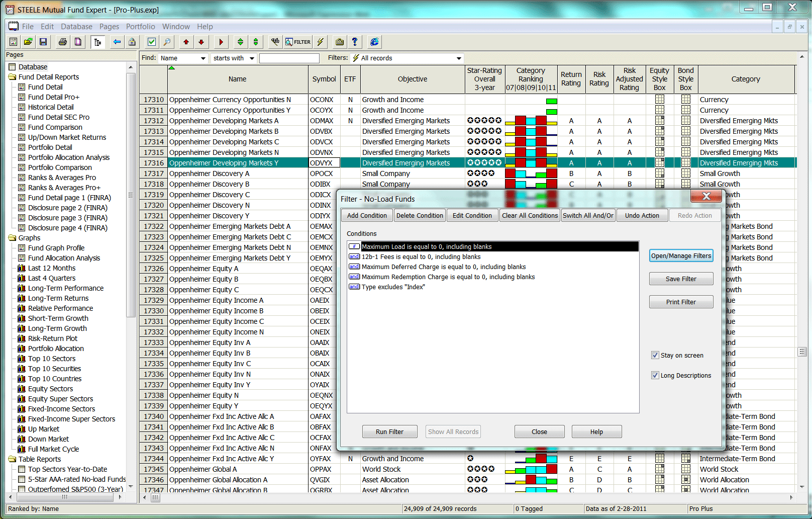Image resolution: width=812 pixels, height=519 pixels.
Task: Click the save floppy disk icon
Action: (x=43, y=42)
